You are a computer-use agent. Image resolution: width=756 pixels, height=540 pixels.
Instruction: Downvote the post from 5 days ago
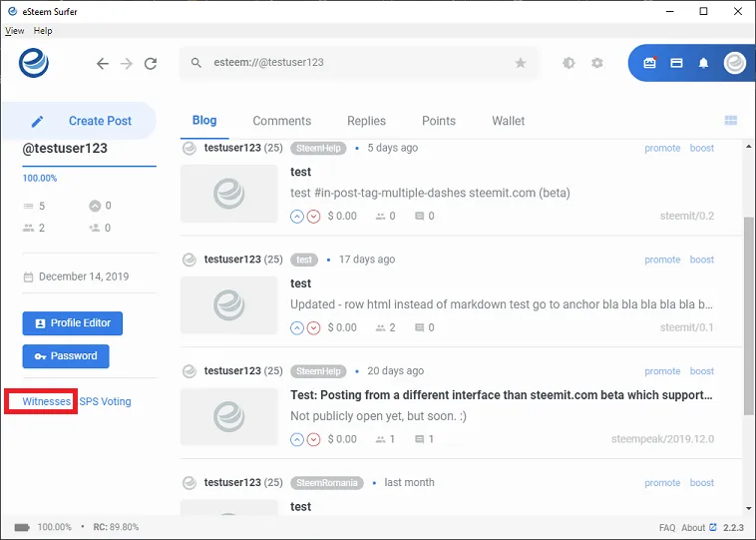[314, 217]
